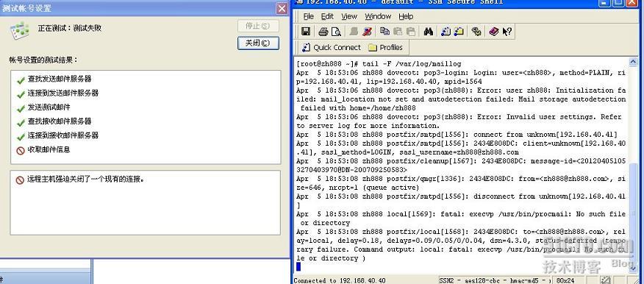Click the 'Connected to 192.168.40.40' status bar text
Image resolution: width=644 pixels, height=284 pixels.
click(340, 281)
